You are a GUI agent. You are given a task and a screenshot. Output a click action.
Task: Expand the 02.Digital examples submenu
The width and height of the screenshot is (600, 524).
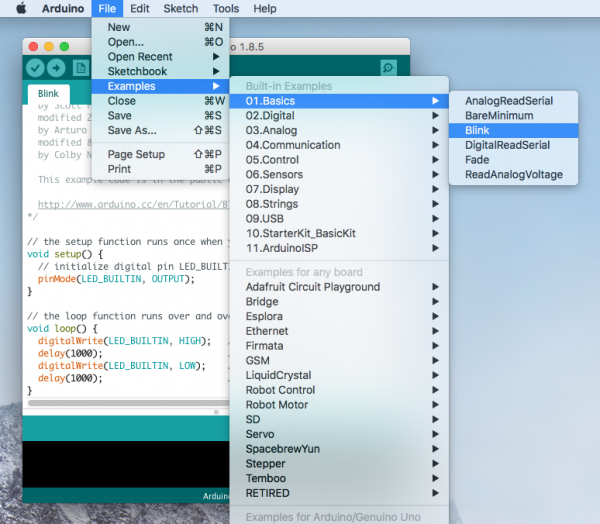point(339,116)
